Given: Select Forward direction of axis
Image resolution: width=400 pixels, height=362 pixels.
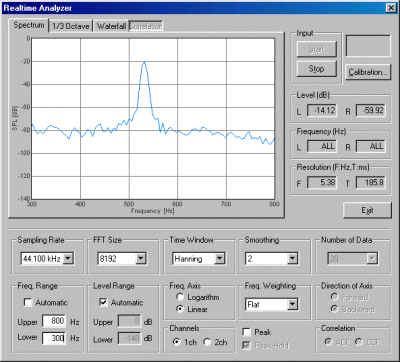Looking at the screenshot, I should (x=335, y=297).
